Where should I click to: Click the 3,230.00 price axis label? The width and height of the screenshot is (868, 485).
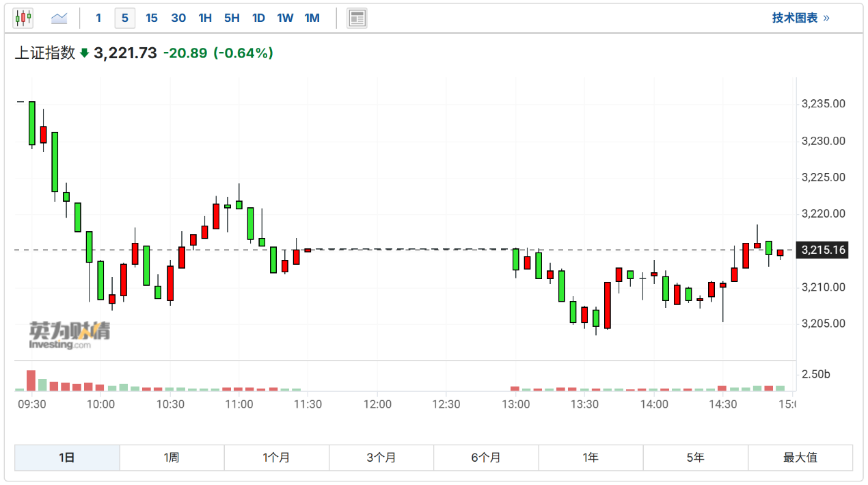(823, 141)
